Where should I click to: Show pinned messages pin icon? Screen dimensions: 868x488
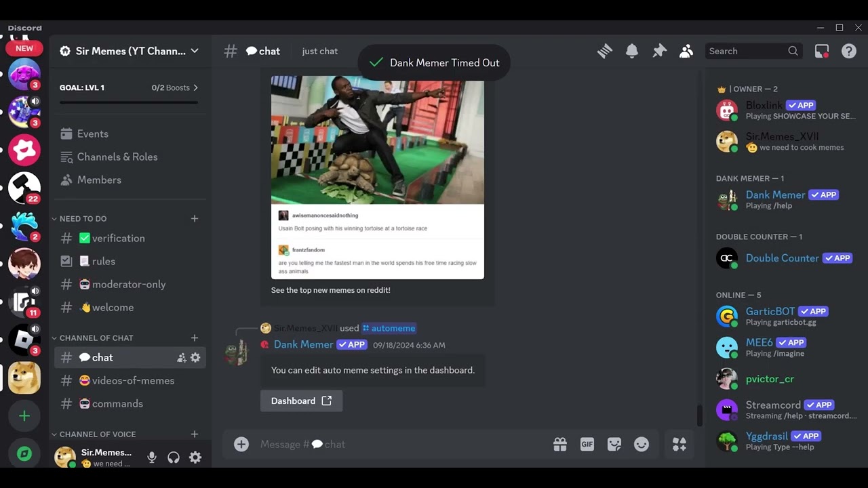tap(659, 51)
